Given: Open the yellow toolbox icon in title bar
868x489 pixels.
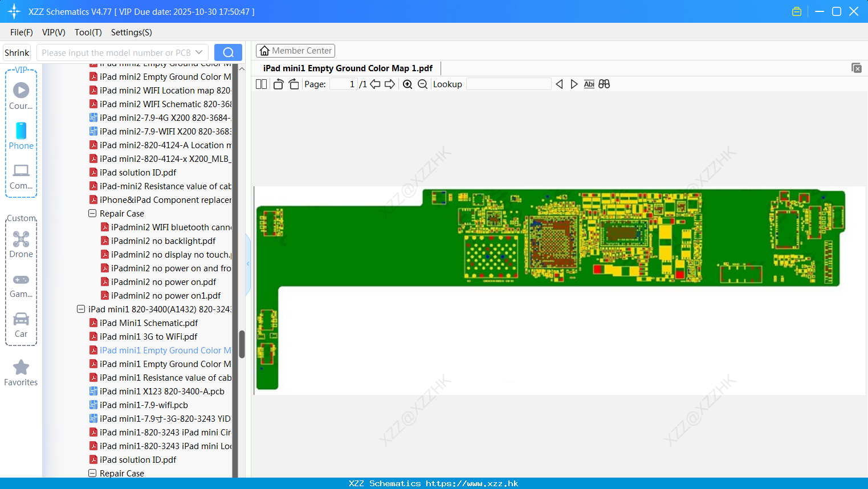Looking at the screenshot, I should [797, 11].
